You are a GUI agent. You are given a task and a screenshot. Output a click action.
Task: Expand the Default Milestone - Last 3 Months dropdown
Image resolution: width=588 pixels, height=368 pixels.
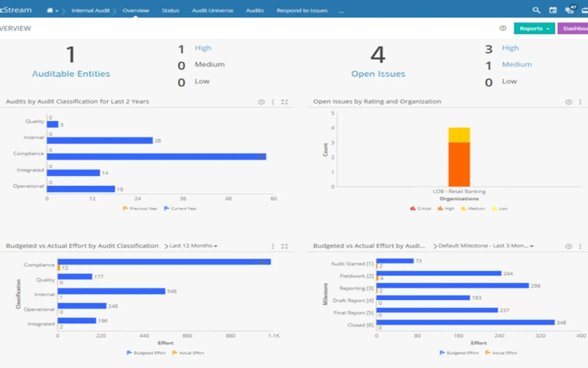[486, 246]
